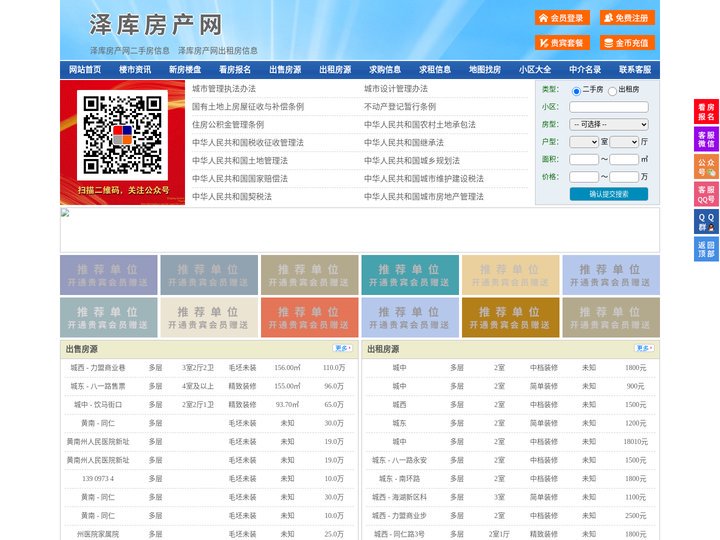Image resolution: width=720 pixels, height=540 pixels.
Task: Go to 网站首页 in navigation bar
Action: 85,70
